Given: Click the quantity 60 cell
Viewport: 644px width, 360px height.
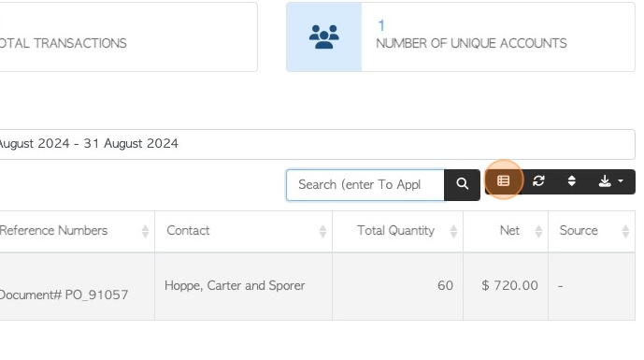Looking at the screenshot, I should coord(445,285).
